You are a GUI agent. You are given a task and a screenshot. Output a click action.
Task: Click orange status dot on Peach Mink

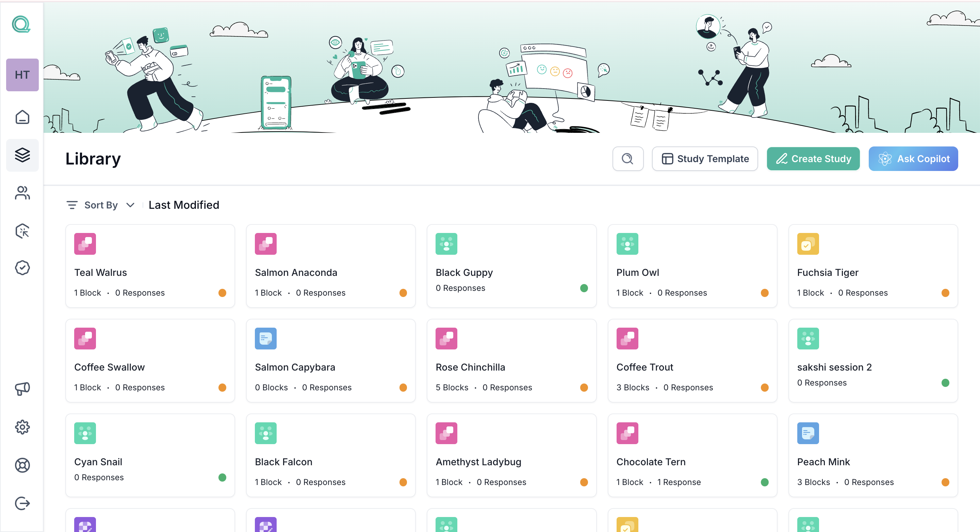tap(945, 483)
